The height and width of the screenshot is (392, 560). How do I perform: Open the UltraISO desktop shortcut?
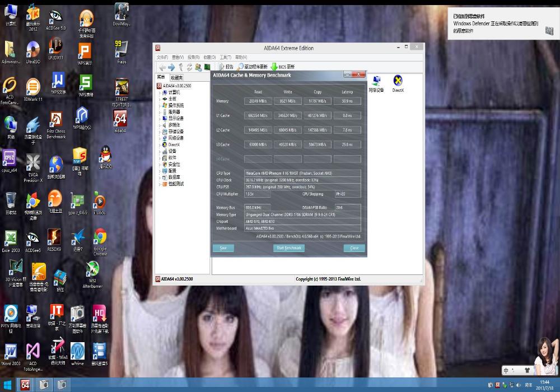click(33, 52)
